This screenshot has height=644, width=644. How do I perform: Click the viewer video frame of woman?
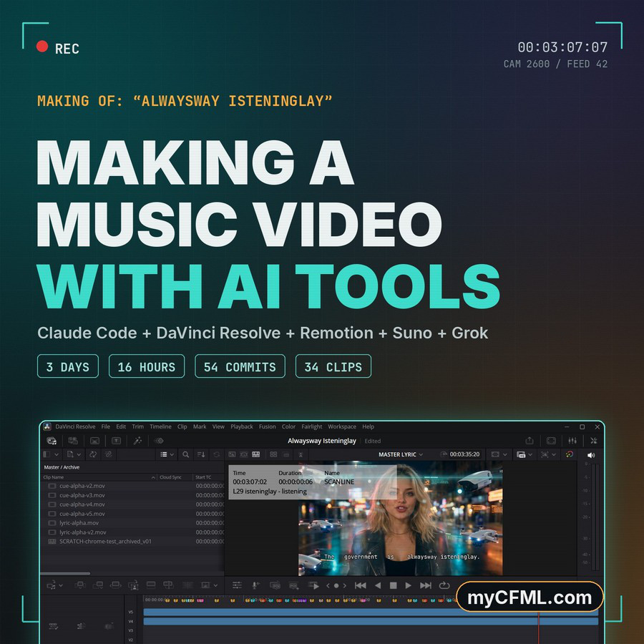[x=401, y=519]
